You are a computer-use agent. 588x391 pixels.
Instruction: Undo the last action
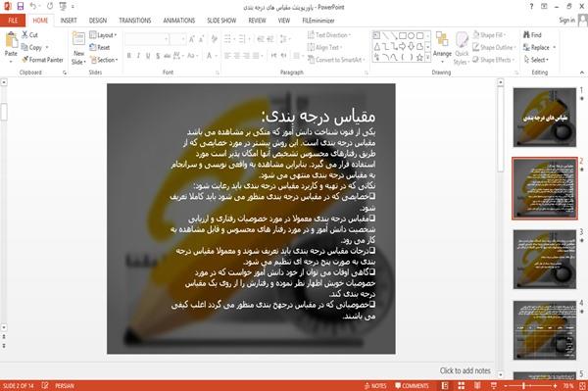coord(33,7)
